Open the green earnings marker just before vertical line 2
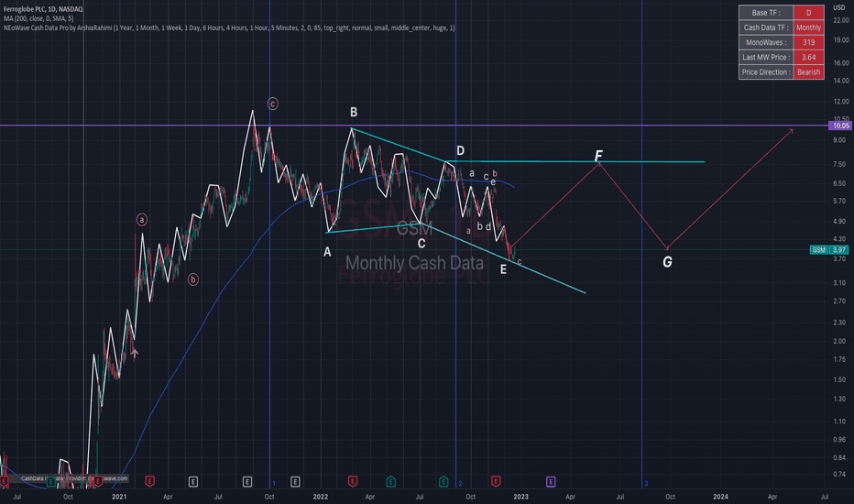Screen dimensions: 854x504 pos(443,482)
